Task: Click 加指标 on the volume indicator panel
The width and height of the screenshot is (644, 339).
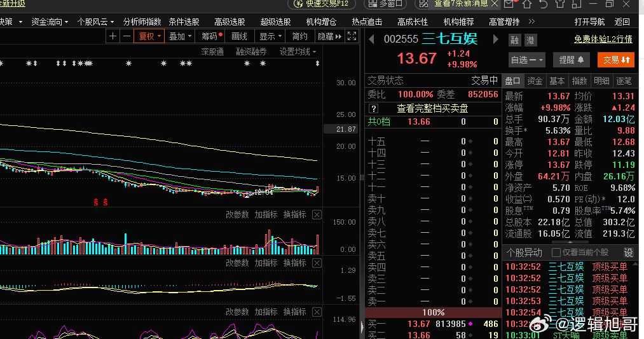Action: pos(266,214)
